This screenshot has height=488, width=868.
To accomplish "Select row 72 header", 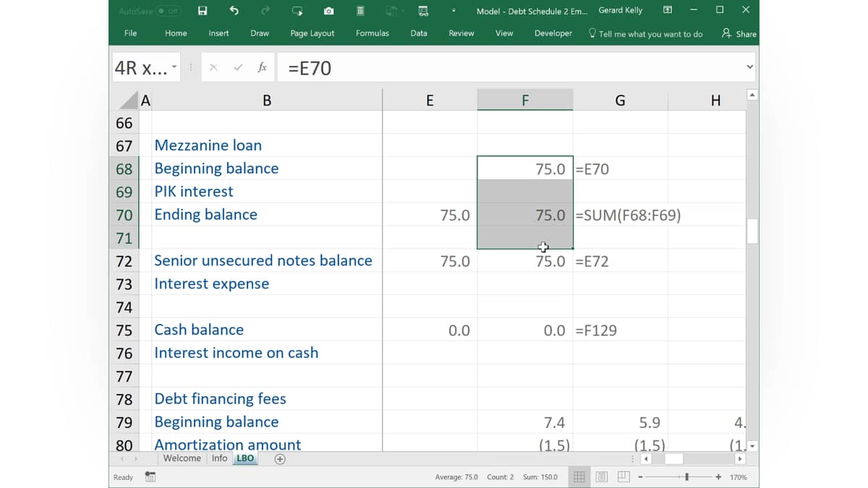I will tap(124, 261).
